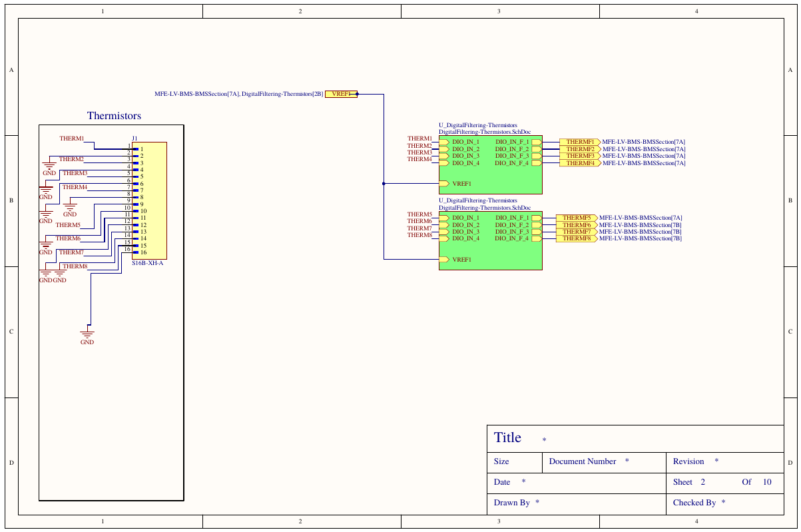Click the THERM4 net label beside connector J1
Viewport: 801px width, 532px height.
(75, 187)
